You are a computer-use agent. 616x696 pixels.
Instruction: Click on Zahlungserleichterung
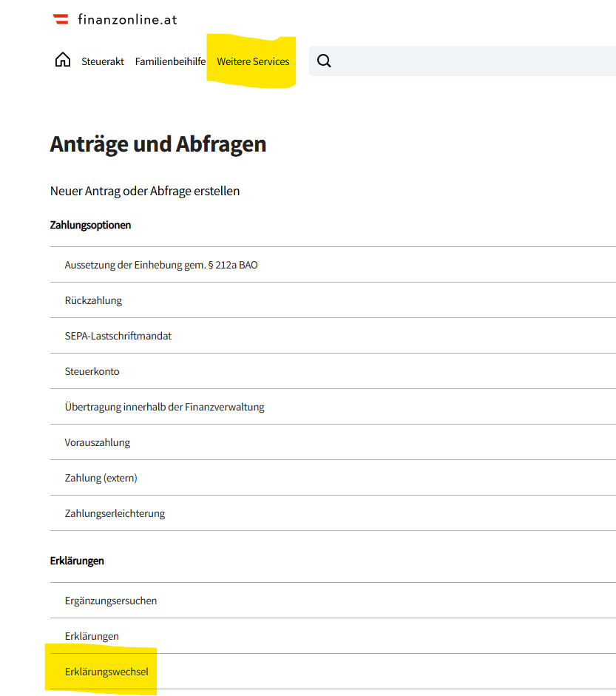(x=115, y=513)
